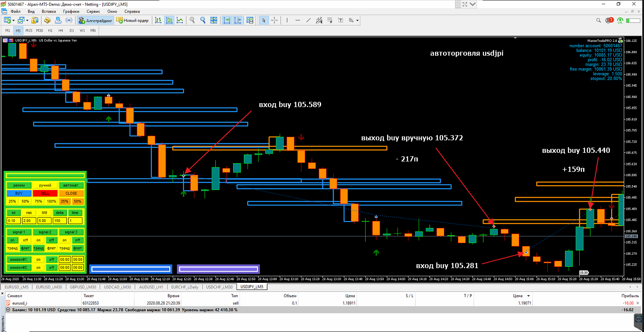Click the green LVL indicator icon

[620, 20]
